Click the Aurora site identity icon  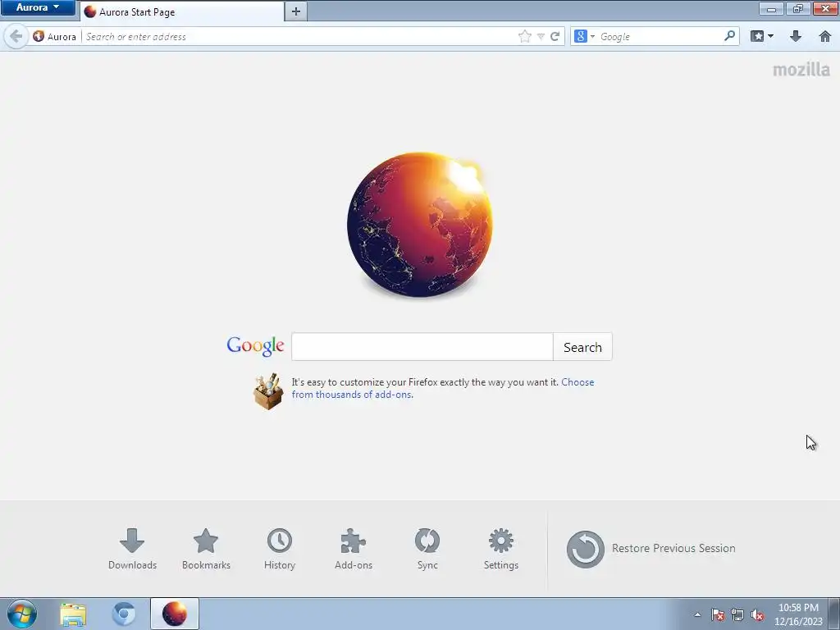pyautogui.click(x=39, y=36)
